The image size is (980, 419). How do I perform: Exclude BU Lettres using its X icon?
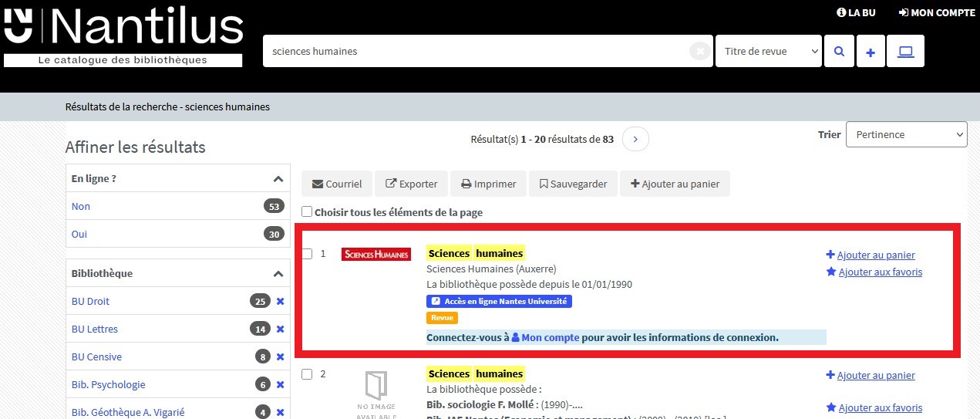[280, 329]
